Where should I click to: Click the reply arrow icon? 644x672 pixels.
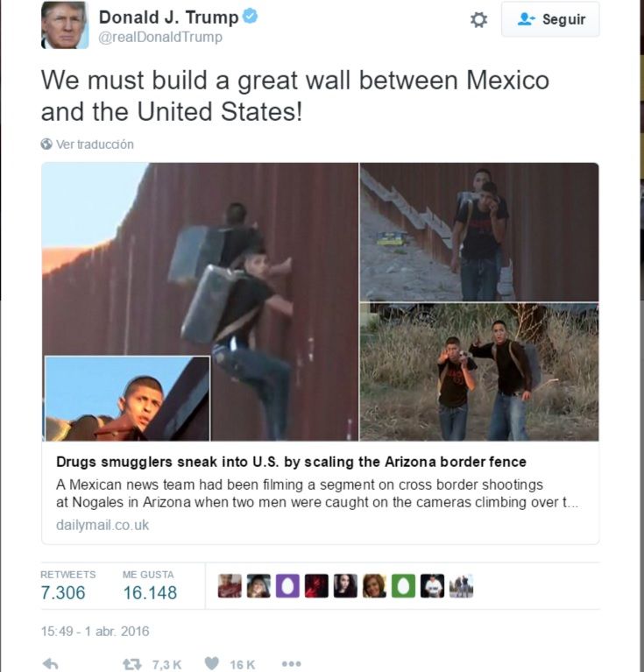pos(51,664)
